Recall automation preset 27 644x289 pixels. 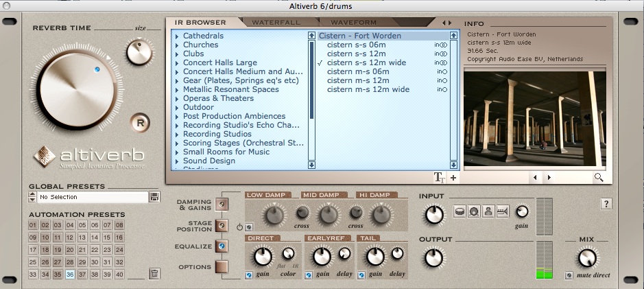click(58, 262)
